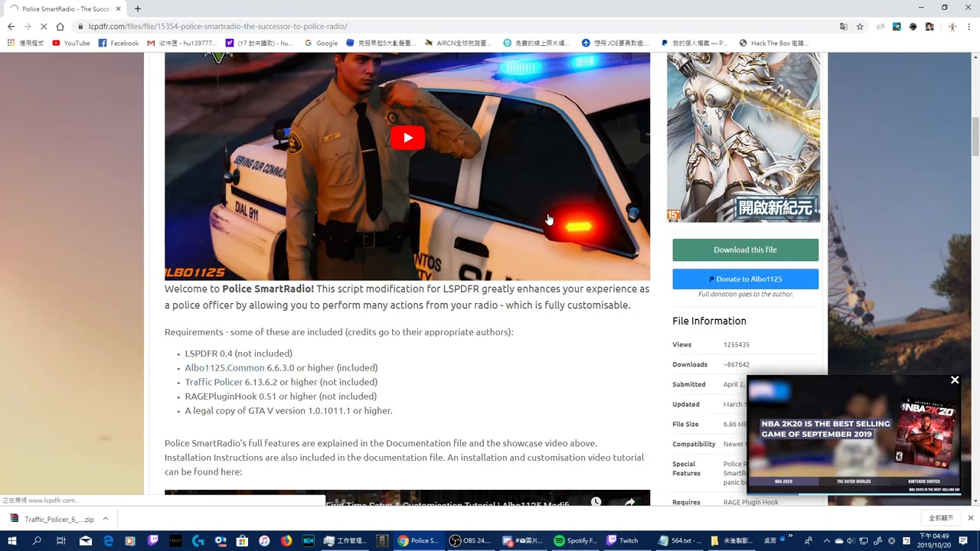Image resolution: width=980 pixels, height=551 pixels.
Task: Click the browser address bar
Action: [306, 26]
